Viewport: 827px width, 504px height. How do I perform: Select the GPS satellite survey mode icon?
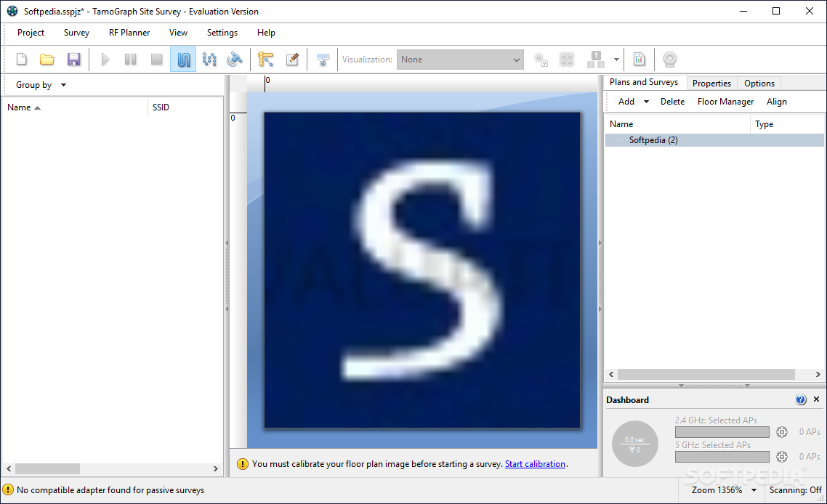coord(235,59)
